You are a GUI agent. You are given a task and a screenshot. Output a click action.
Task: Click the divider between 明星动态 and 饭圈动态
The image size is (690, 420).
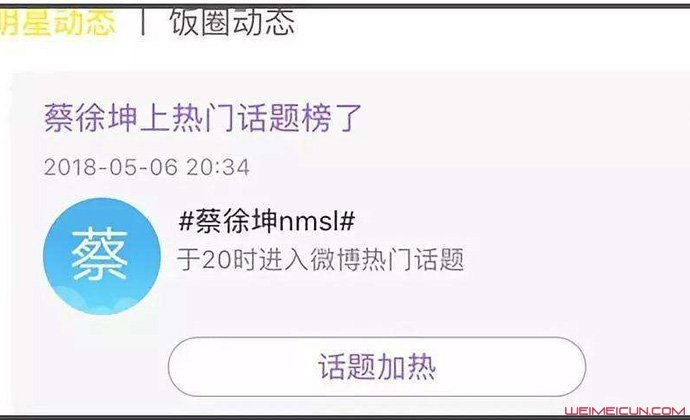(142, 22)
